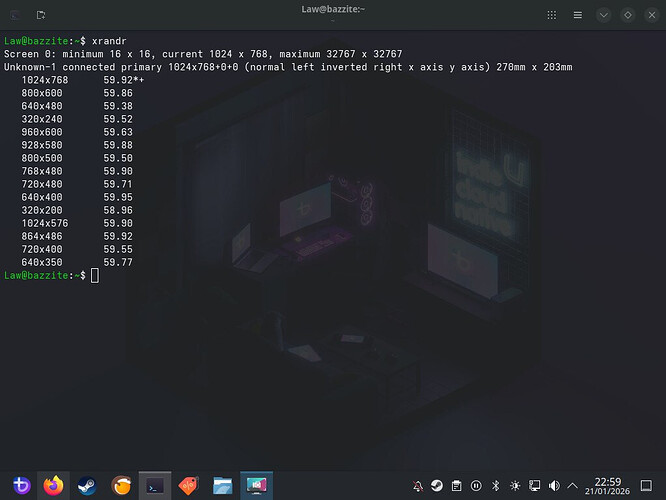Click the clock showing 22:59

point(607,485)
